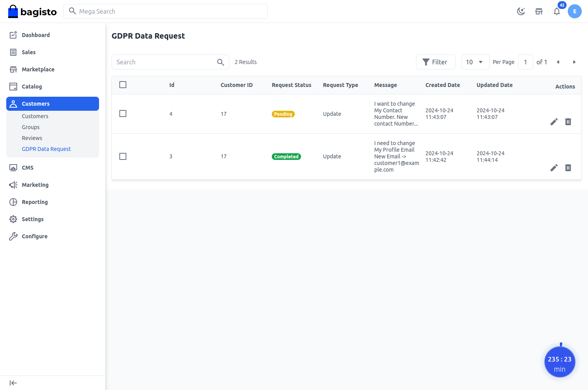Check the row with Id 4
This screenshot has height=390, width=588.
tap(123, 113)
